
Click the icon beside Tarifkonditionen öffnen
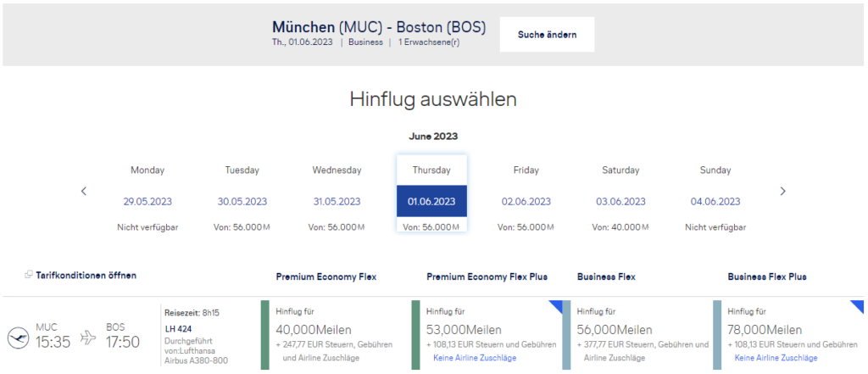click(29, 275)
